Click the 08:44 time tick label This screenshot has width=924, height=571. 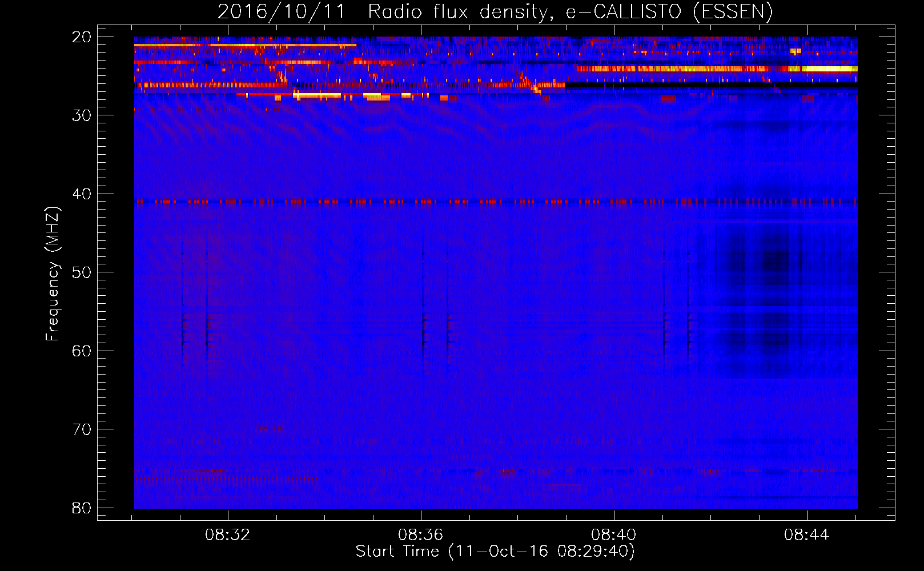tap(807, 535)
